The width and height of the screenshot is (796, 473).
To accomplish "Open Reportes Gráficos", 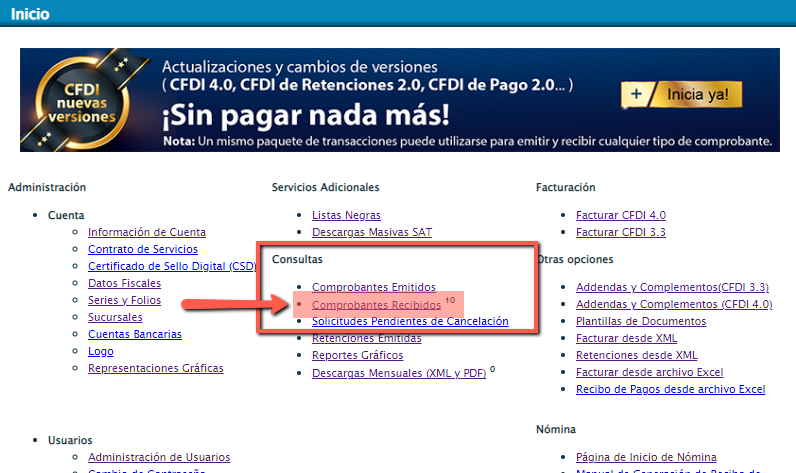I will [357, 355].
